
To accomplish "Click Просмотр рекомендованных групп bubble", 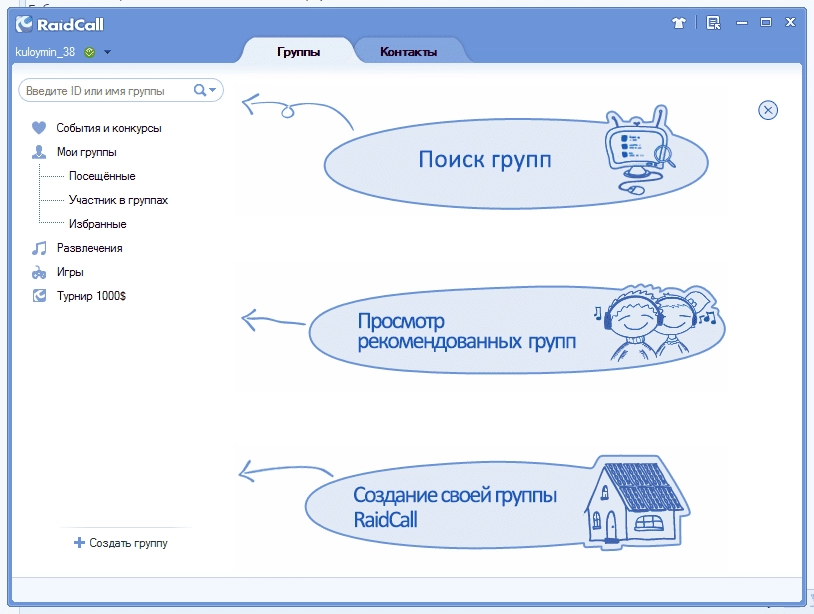I will point(517,330).
